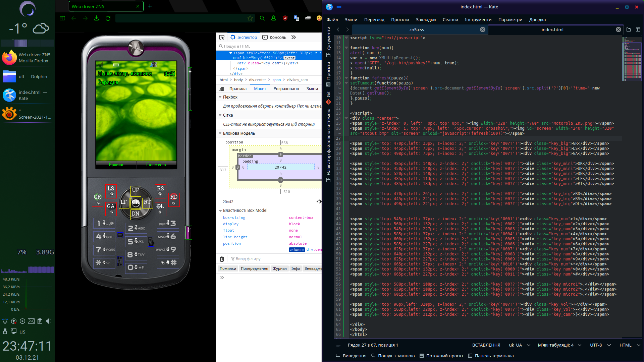Open the Зміни sidebar tab

click(x=312, y=89)
